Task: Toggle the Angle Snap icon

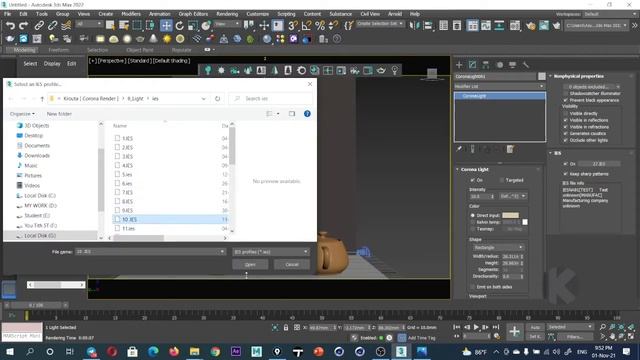Action: (x=306, y=25)
